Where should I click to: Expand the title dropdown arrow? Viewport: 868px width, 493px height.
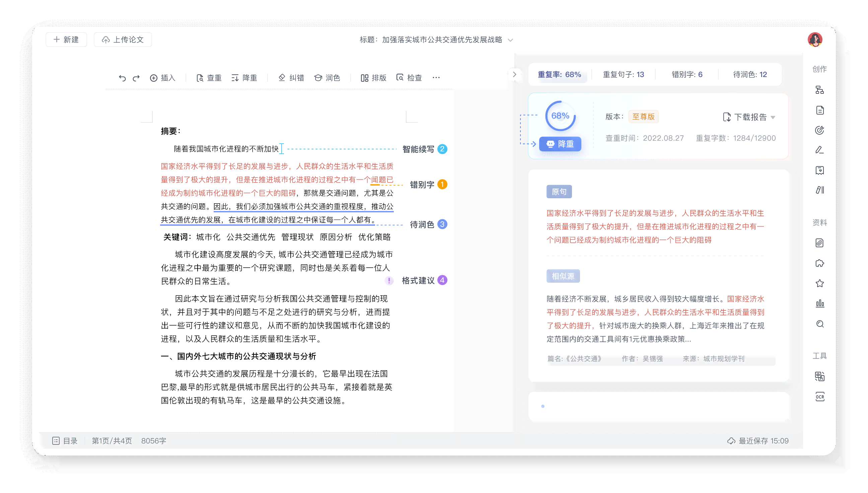(509, 39)
